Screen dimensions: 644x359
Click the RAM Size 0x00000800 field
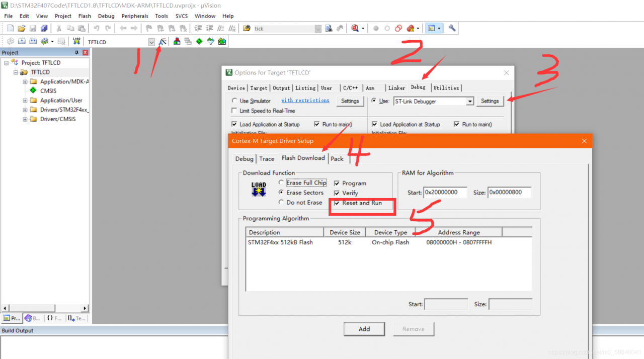point(510,192)
